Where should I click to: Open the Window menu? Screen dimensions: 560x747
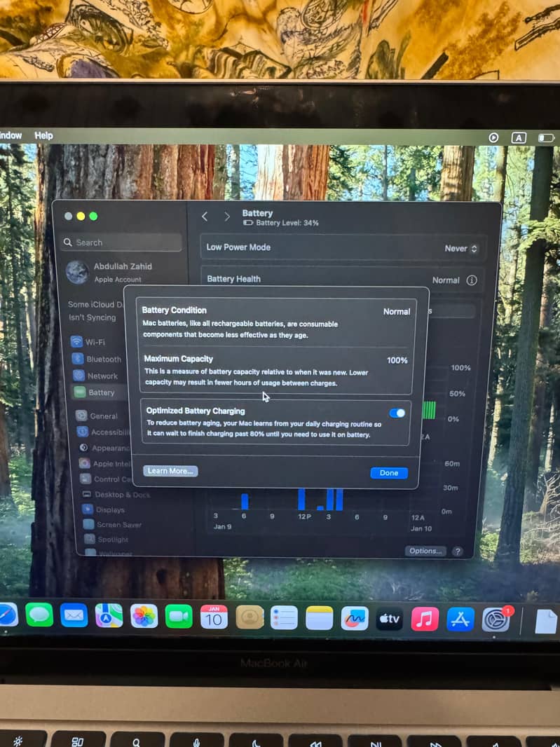pos(11,135)
